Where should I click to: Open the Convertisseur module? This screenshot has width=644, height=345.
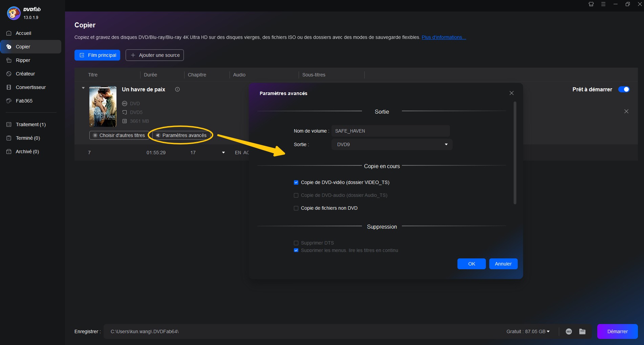pyautogui.click(x=30, y=87)
